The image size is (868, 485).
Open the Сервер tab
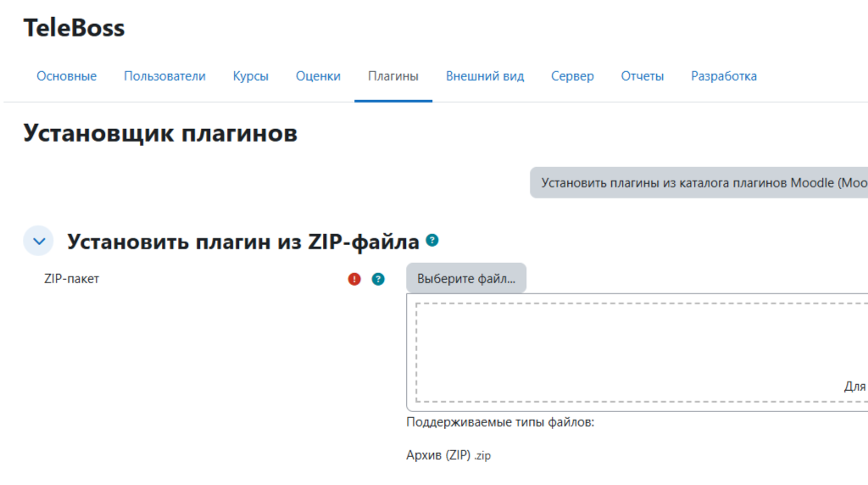[572, 76]
